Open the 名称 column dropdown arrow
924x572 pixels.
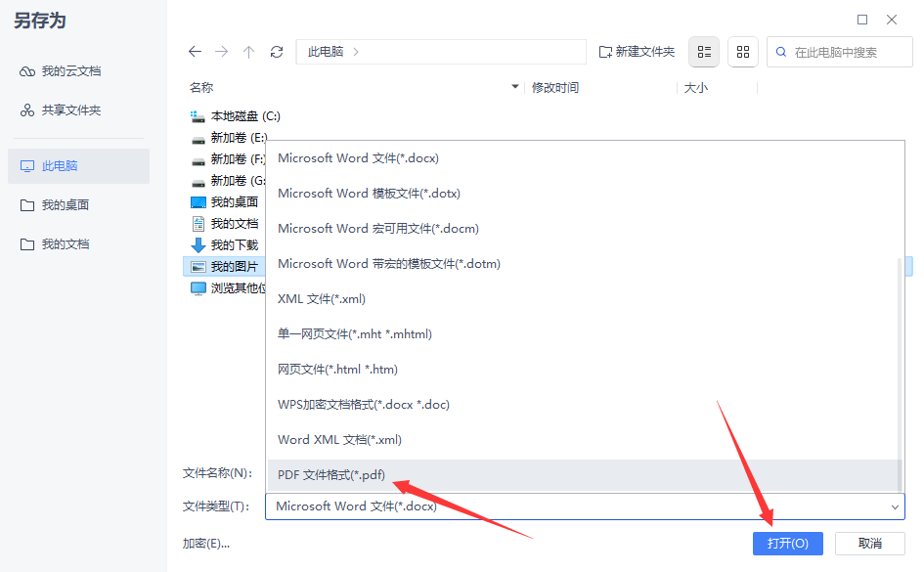pyautogui.click(x=515, y=87)
